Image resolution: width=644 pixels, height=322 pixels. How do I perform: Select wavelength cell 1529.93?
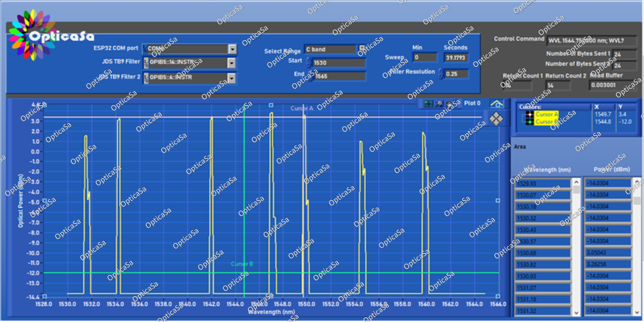(543, 183)
